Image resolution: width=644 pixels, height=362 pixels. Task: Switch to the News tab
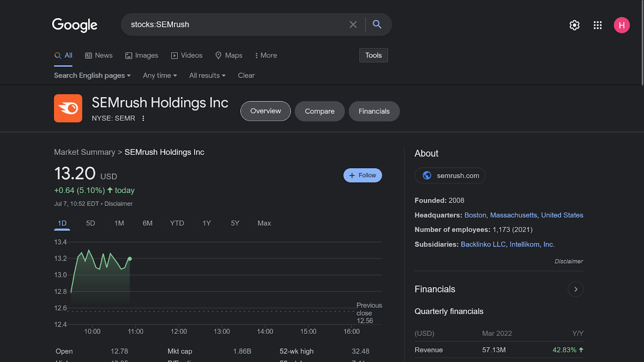(x=99, y=56)
